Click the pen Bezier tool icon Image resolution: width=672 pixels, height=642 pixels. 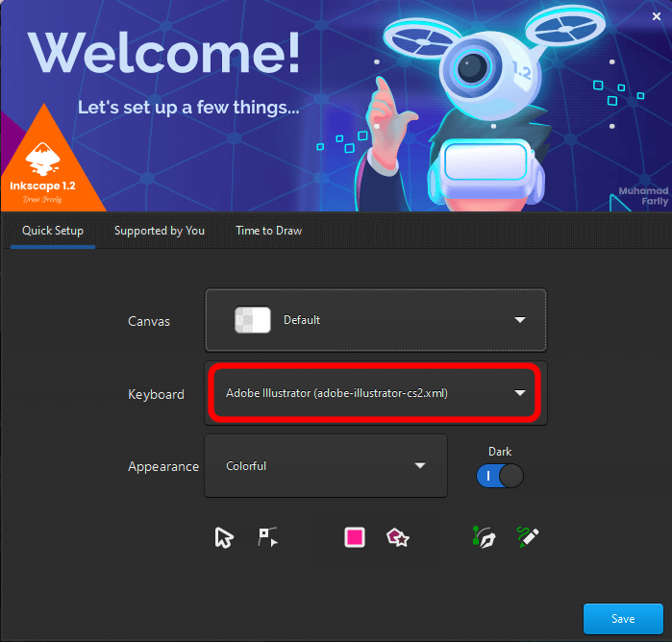(x=484, y=537)
